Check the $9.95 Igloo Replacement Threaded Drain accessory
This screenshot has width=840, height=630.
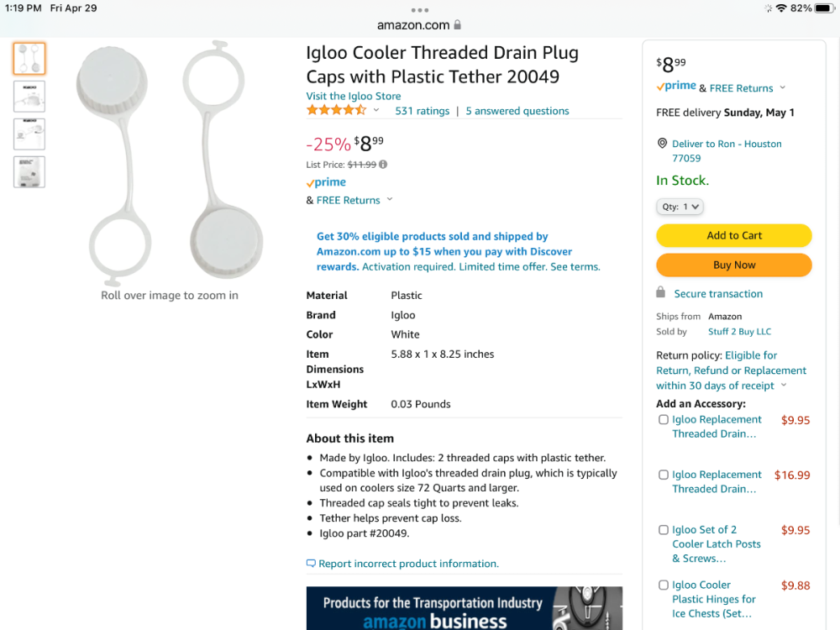[x=664, y=420]
